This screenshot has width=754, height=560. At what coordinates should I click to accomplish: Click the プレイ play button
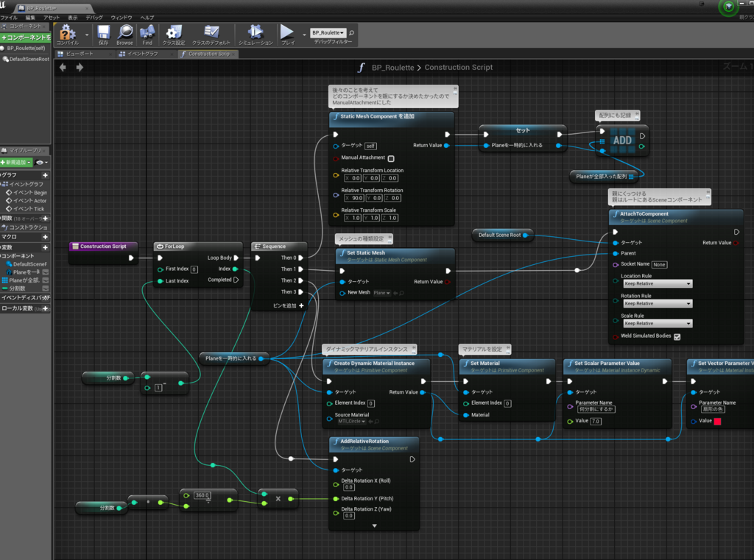coord(288,35)
